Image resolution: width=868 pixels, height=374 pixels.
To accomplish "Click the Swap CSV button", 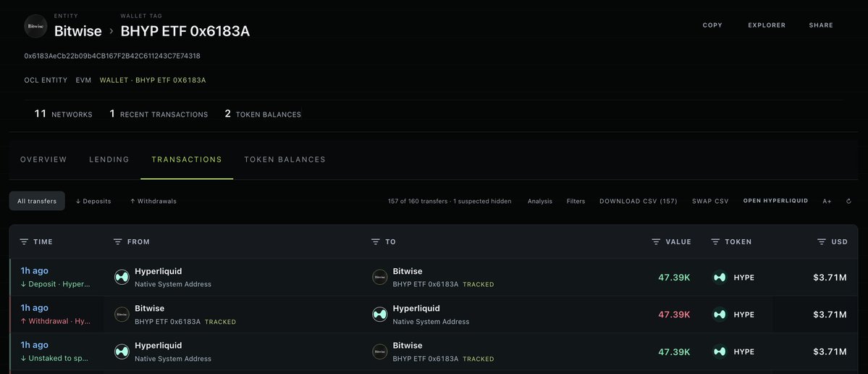I will (x=710, y=201).
